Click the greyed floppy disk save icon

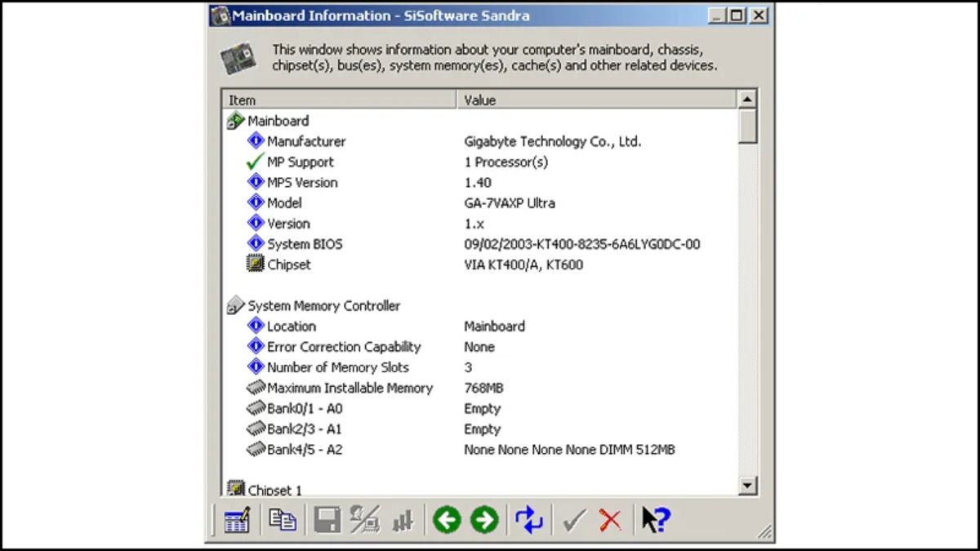(327, 520)
